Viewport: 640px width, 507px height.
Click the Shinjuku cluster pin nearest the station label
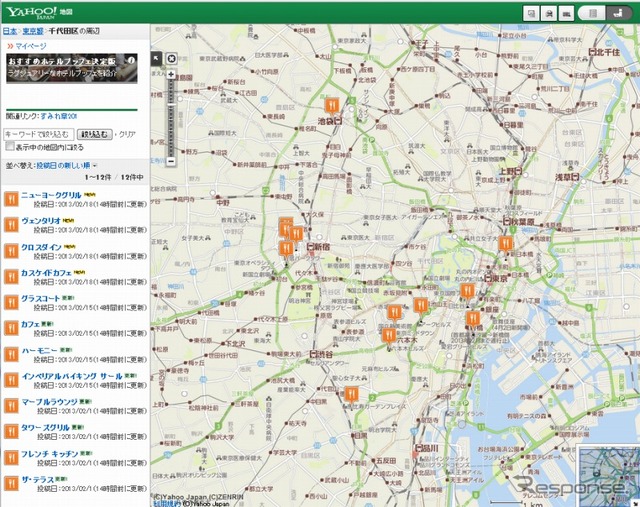pyautogui.click(x=296, y=234)
